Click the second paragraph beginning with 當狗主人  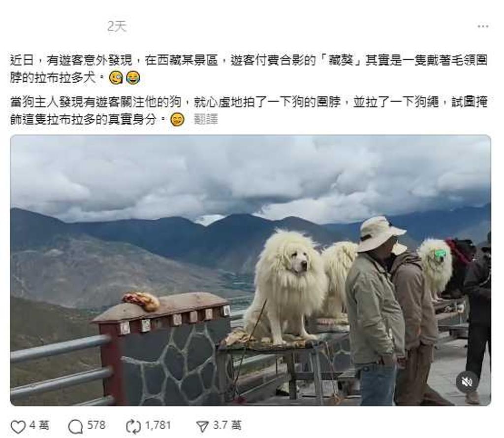249,110
